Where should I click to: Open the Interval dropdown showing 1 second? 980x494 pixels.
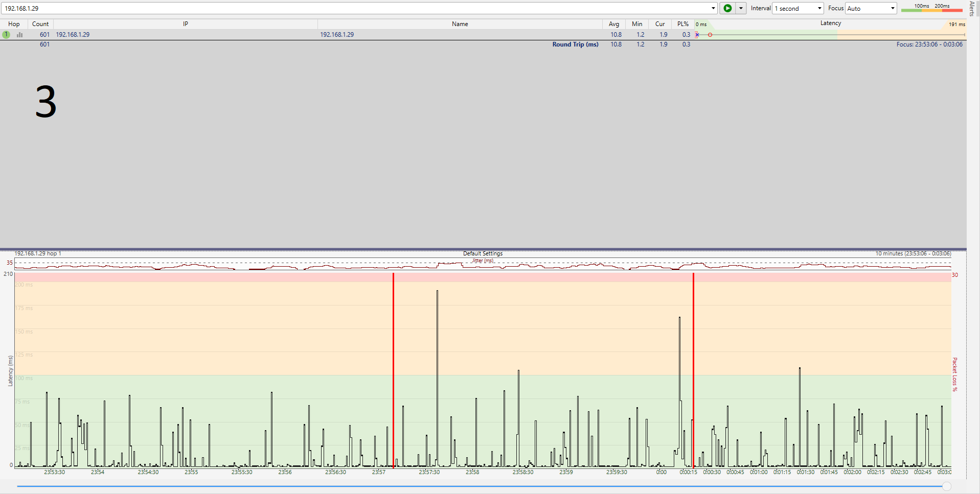tap(797, 8)
